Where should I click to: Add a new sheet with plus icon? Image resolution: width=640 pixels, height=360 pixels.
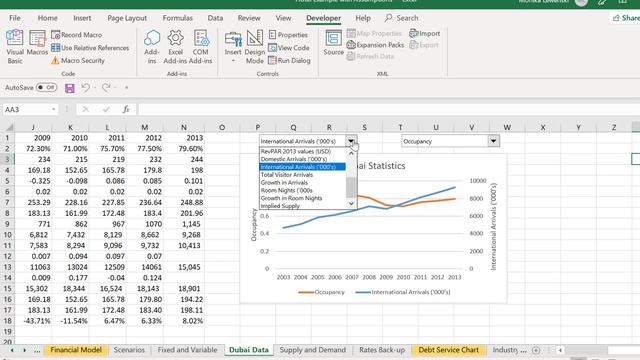tap(536, 350)
